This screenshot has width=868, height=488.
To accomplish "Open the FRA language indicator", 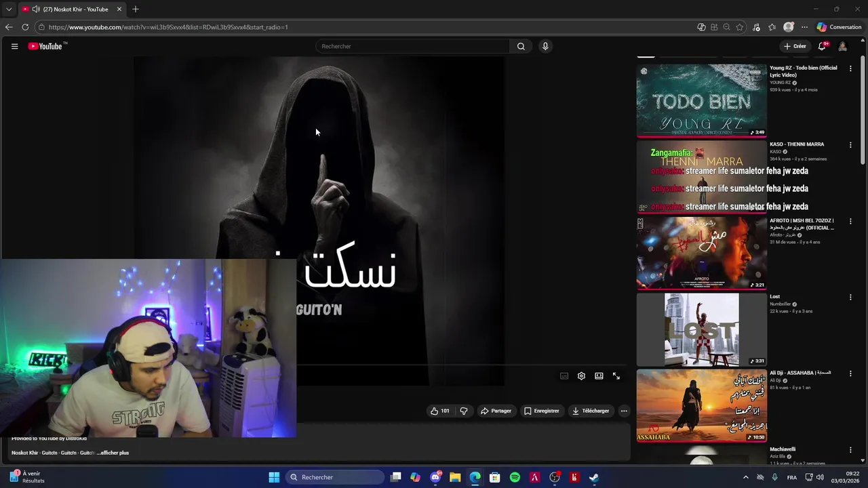I will coord(792,477).
